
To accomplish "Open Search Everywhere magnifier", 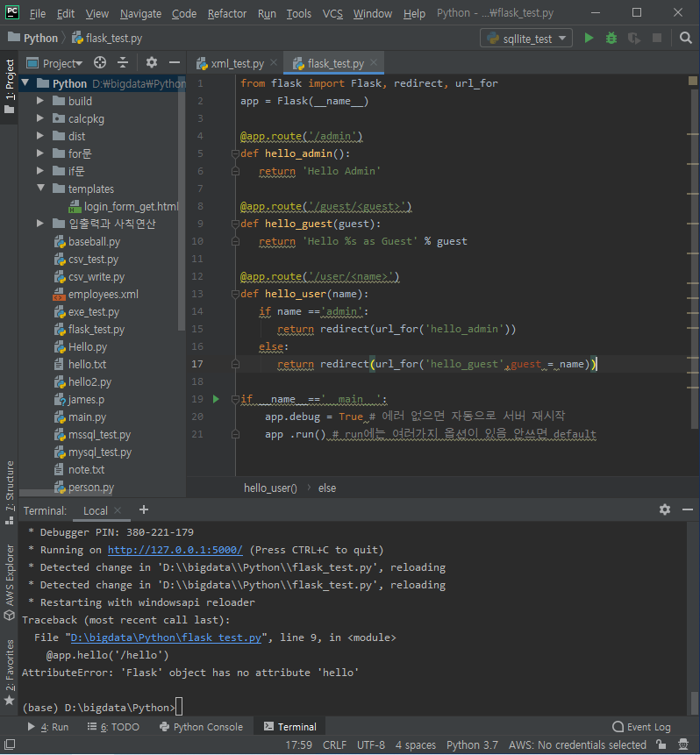I will click(686, 38).
